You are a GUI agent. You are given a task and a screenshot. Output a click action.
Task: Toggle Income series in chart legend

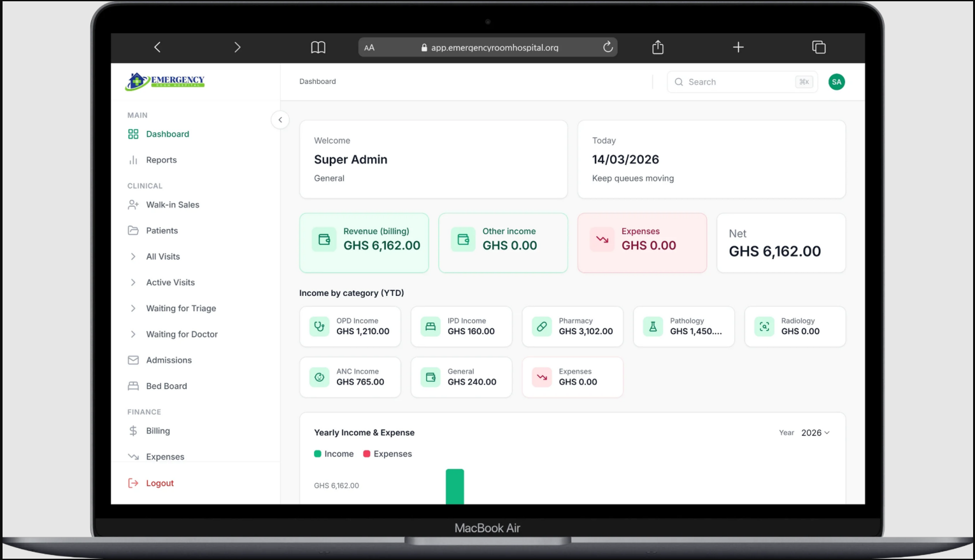[334, 454]
